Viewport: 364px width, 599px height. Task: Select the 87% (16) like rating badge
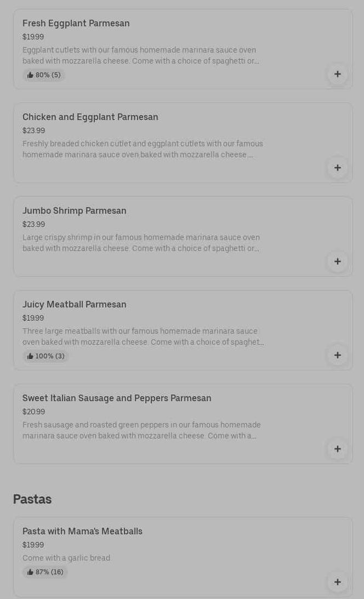(x=45, y=572)
